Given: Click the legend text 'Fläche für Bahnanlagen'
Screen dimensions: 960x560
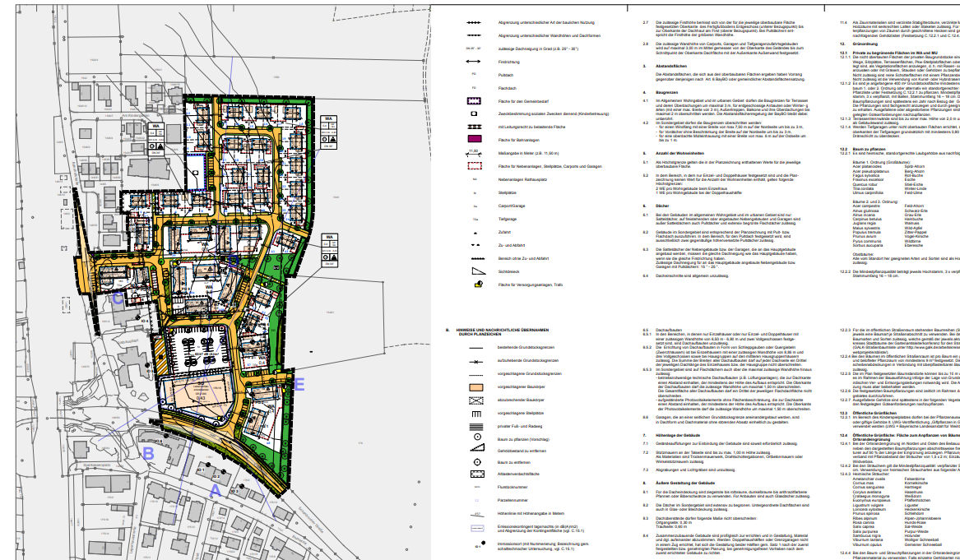Looking at the screenshot, I should click(x=518, y=140).
